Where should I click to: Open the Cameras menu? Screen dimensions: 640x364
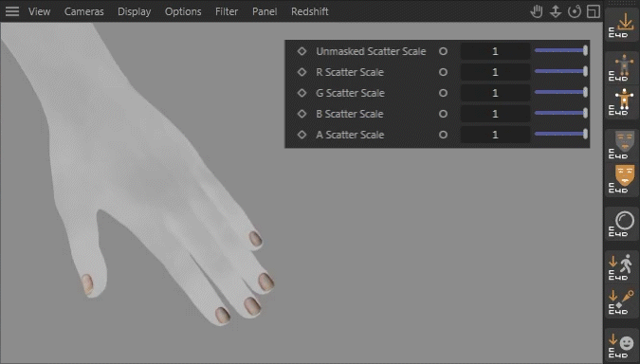pos(84,11)
